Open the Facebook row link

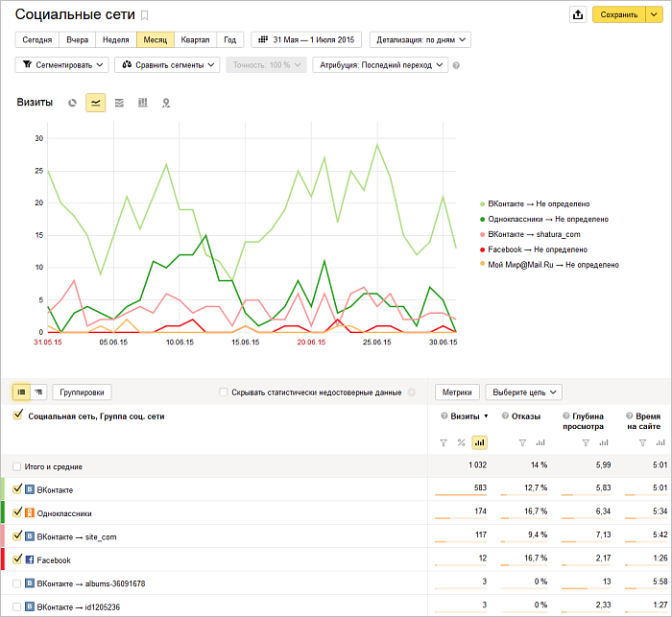[54, 560]
